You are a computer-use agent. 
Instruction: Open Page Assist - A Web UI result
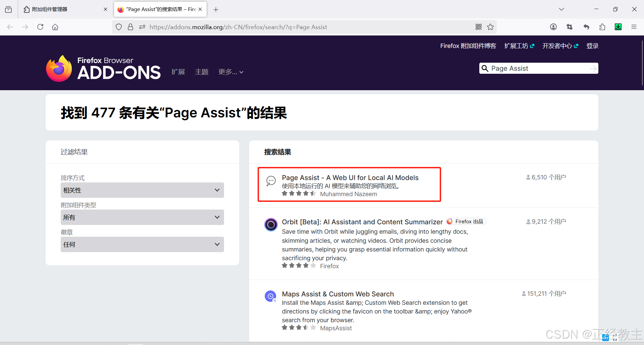[350, 178]
